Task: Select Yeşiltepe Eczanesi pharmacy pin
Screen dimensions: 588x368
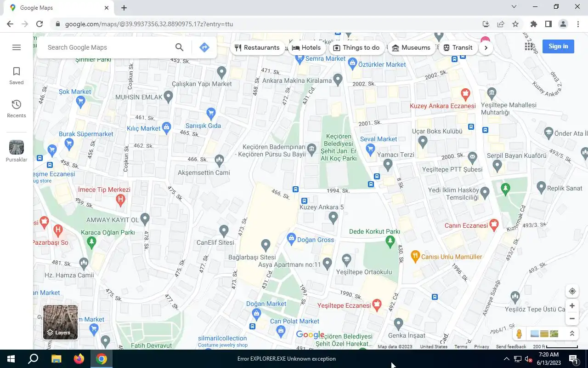Action: (x=377, y=304)
